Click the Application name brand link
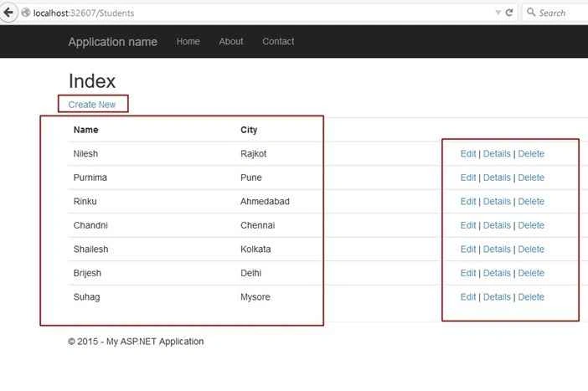588x391 pixels. 112,42
